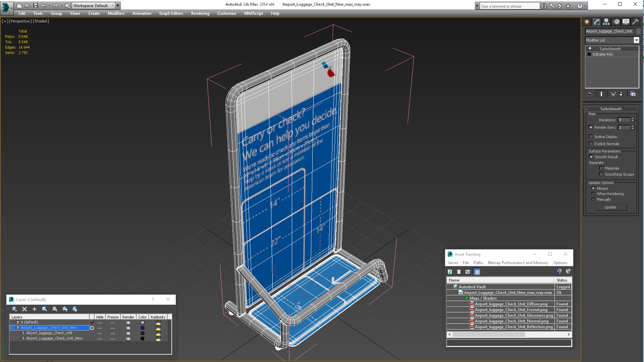Toggle TurboSmooth modifier lightbulb visibility
This screenshot has height=362, width=644.
(x=590, y=49)
